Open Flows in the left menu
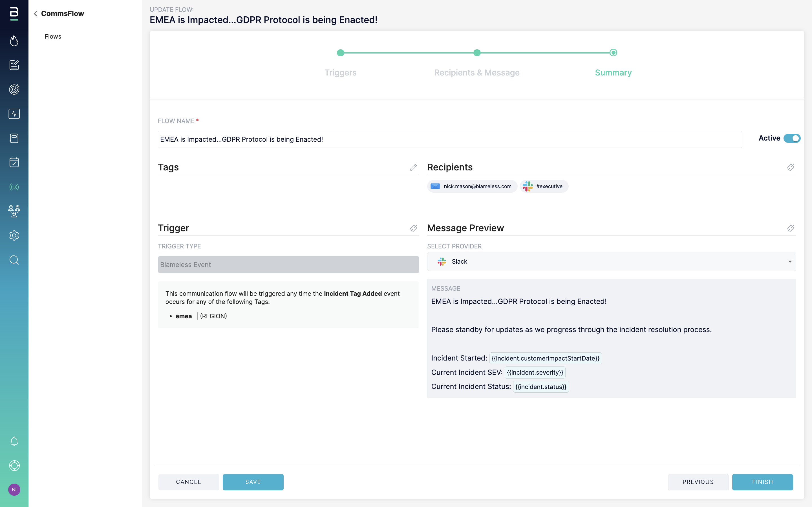 (x=53, y=37)
